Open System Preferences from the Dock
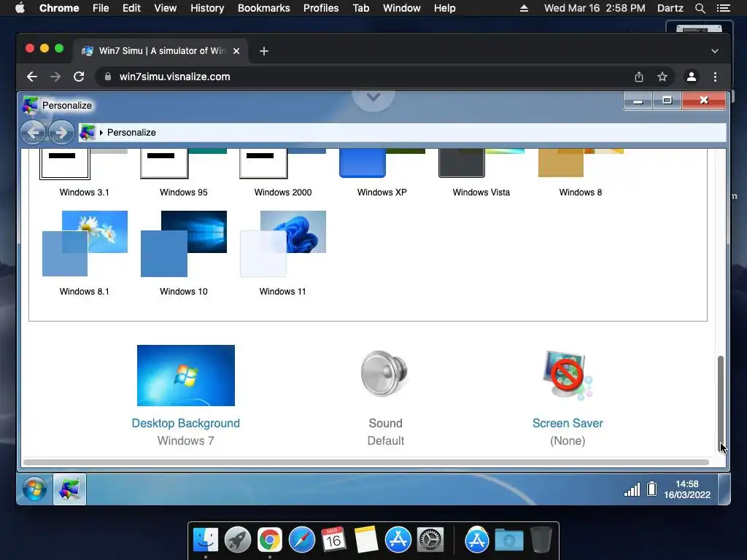Screen dimensions: 747x560 (430, 540)
